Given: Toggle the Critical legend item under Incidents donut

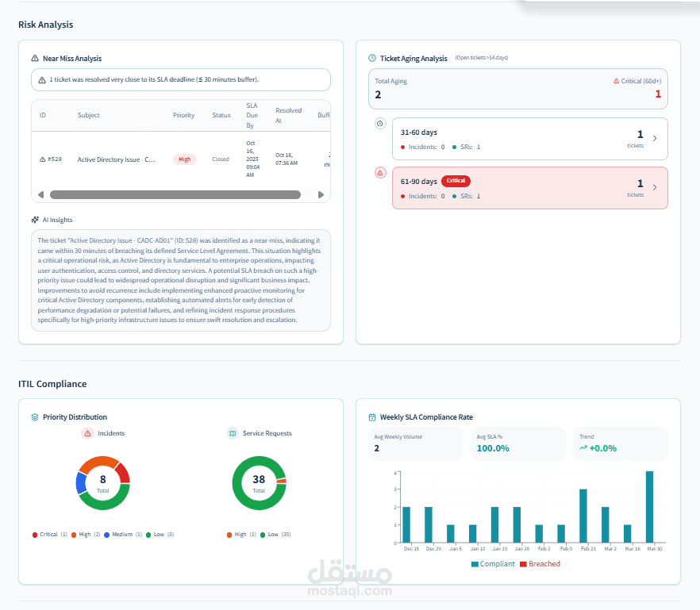Looking at the screenshot, I should pos(49,535).
